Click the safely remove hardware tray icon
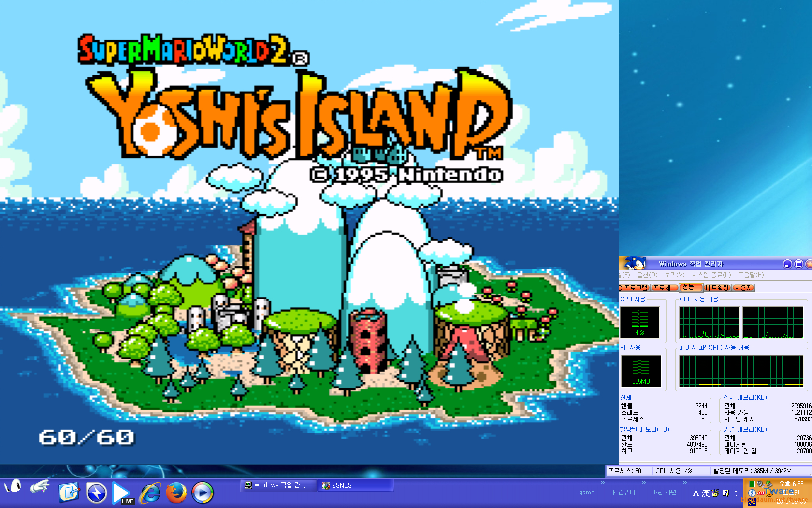This screenshot has width=812, height=508. click(x=769, y=484)
